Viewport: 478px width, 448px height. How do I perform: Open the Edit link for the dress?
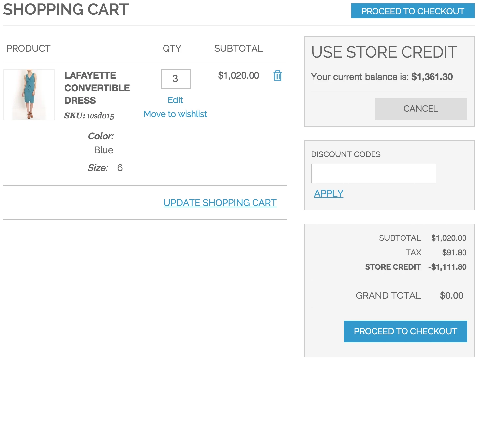(175, 100)
